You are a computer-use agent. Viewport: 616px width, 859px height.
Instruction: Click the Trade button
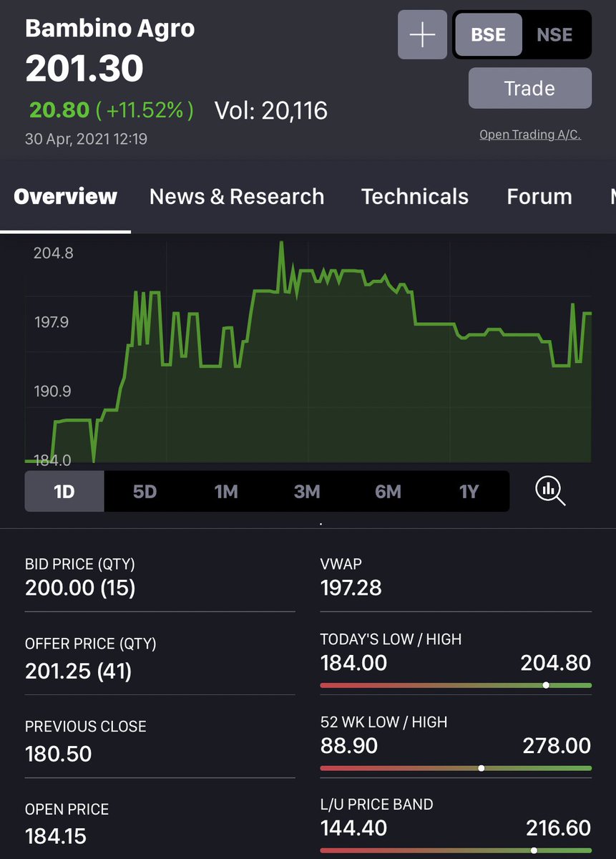[530, 88]
